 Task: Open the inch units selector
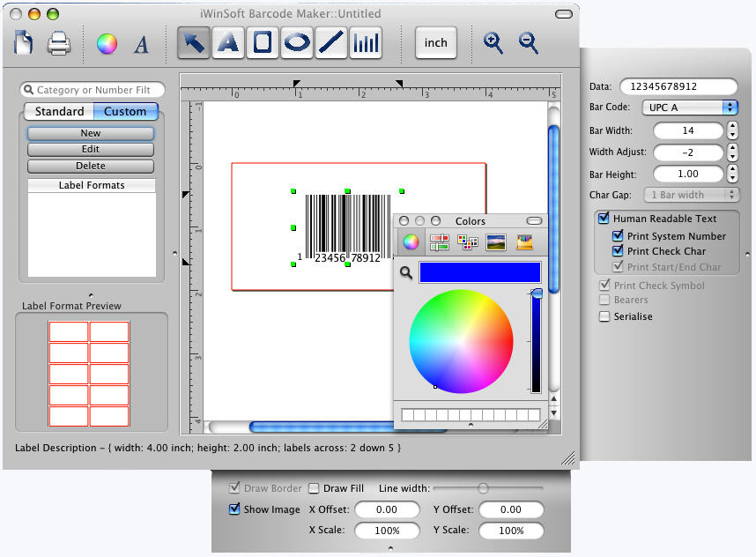pyautogui.click(x=436, y=43)
